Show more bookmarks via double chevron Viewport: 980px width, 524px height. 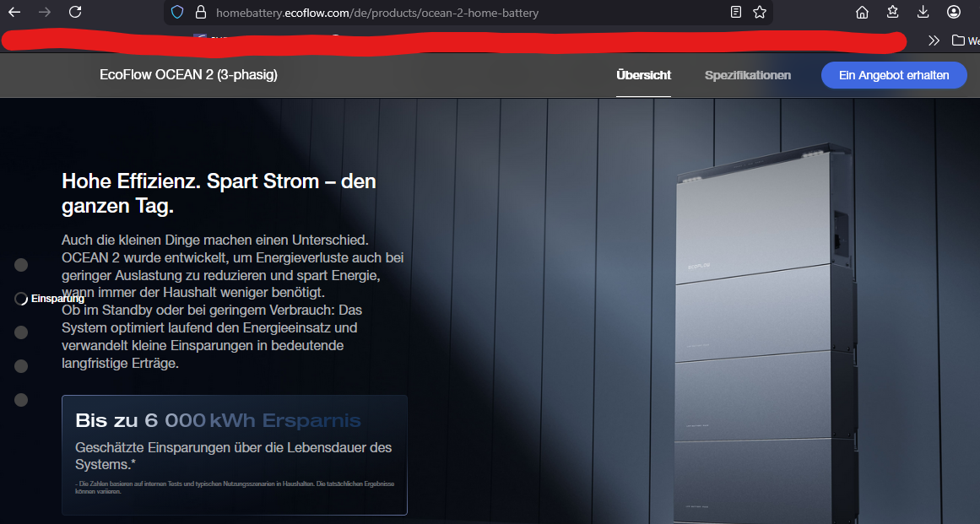[934, 41]
